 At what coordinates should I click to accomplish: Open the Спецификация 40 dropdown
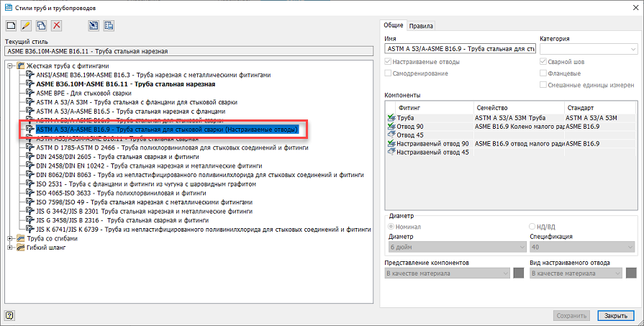click(x=582, y=247)
